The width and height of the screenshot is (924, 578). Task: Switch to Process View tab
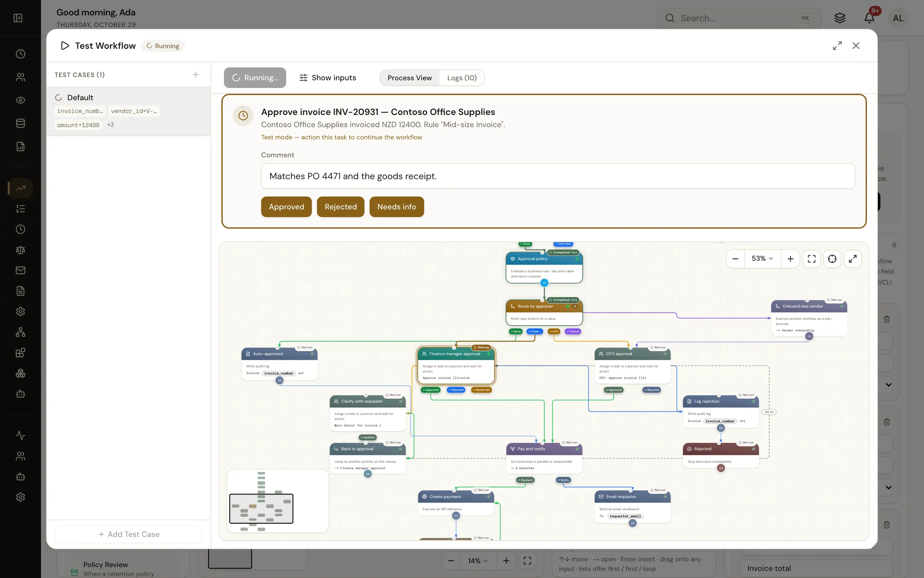409,78
